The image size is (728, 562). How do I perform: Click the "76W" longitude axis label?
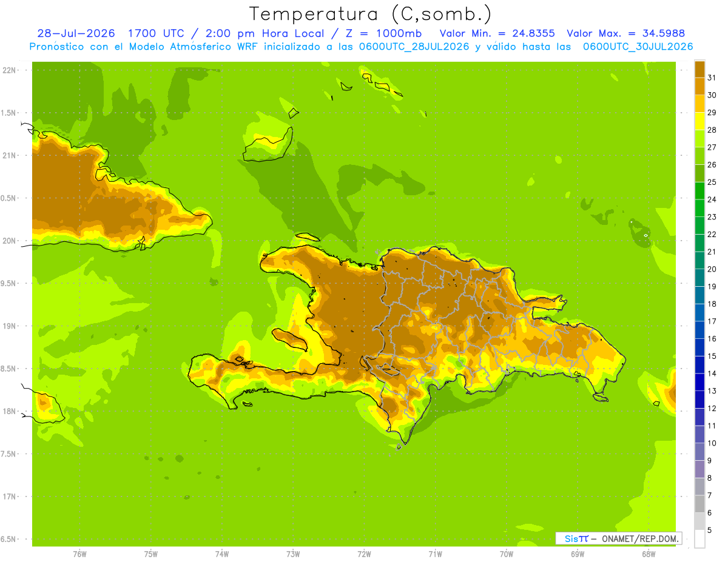[79, 554]
